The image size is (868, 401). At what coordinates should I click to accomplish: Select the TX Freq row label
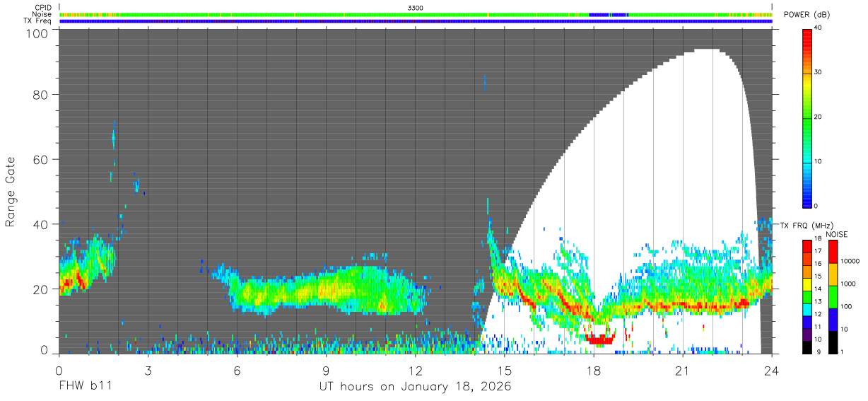pyautogui.click(x=37, y=21)
